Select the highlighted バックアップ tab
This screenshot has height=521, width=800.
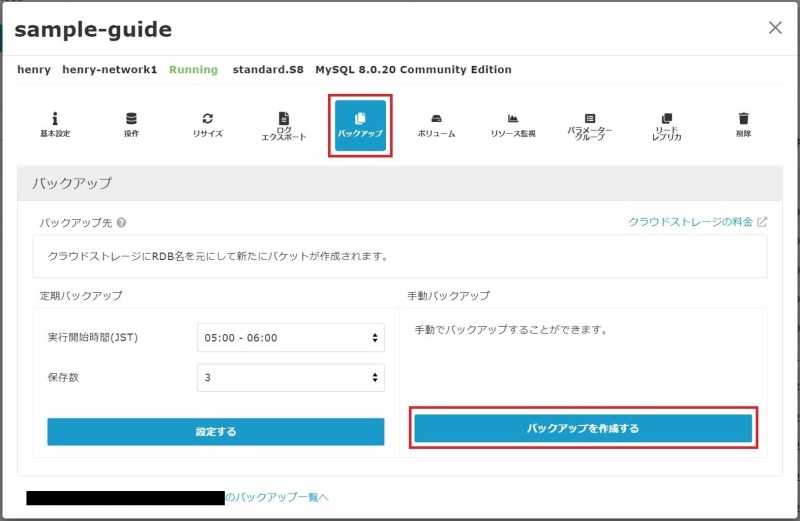(360, 125)
